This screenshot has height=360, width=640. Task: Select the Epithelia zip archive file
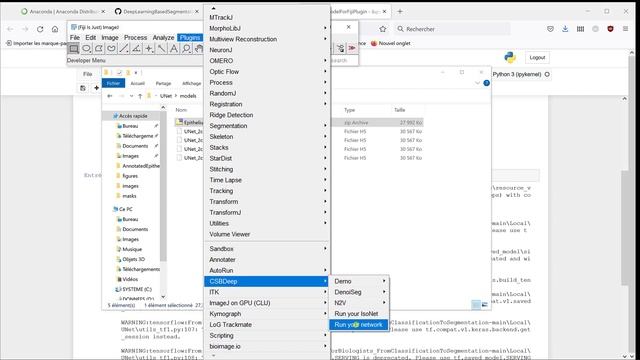[x=300, y=122]
